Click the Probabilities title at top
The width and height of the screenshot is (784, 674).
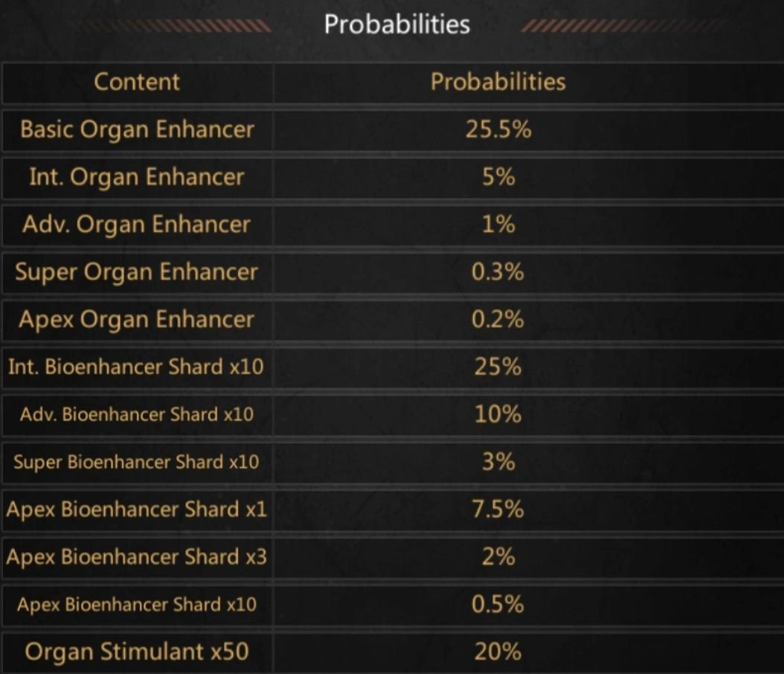point(397,25)
